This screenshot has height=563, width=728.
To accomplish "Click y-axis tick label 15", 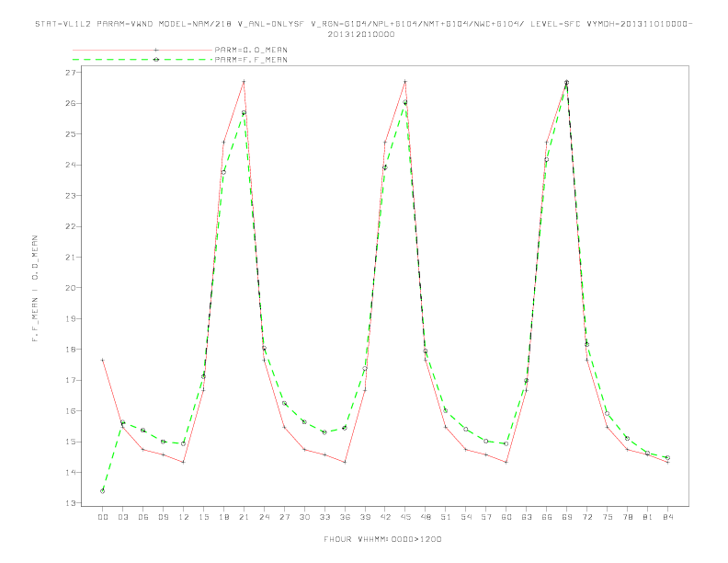I will pos(70,442).
